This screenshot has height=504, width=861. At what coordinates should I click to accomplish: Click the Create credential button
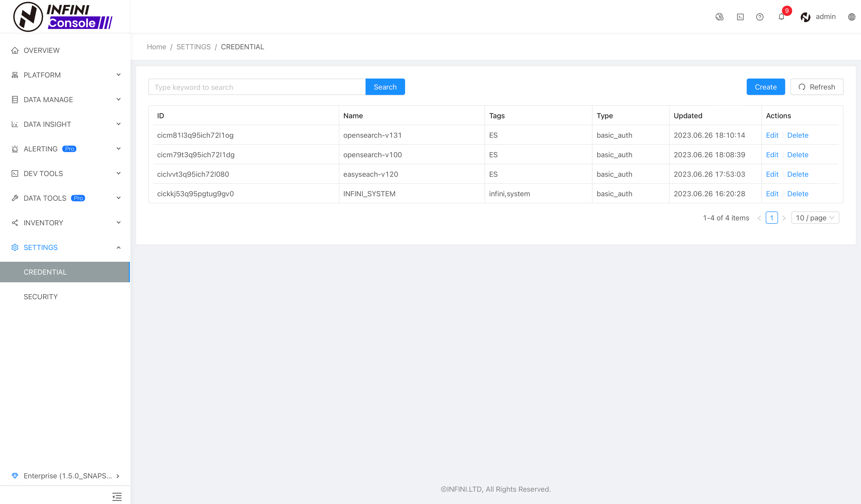765,86
